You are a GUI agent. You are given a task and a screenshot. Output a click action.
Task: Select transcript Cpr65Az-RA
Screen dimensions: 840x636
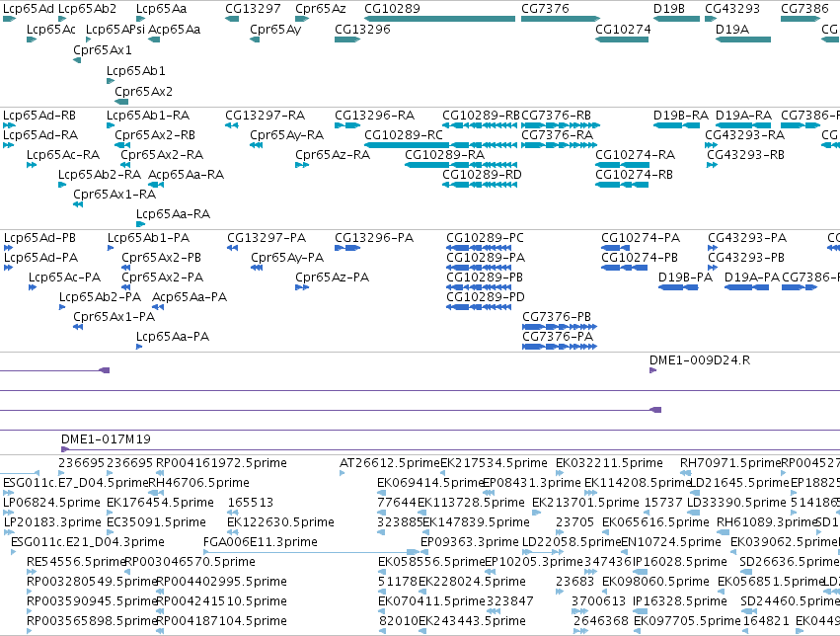(x=333, y=155)
